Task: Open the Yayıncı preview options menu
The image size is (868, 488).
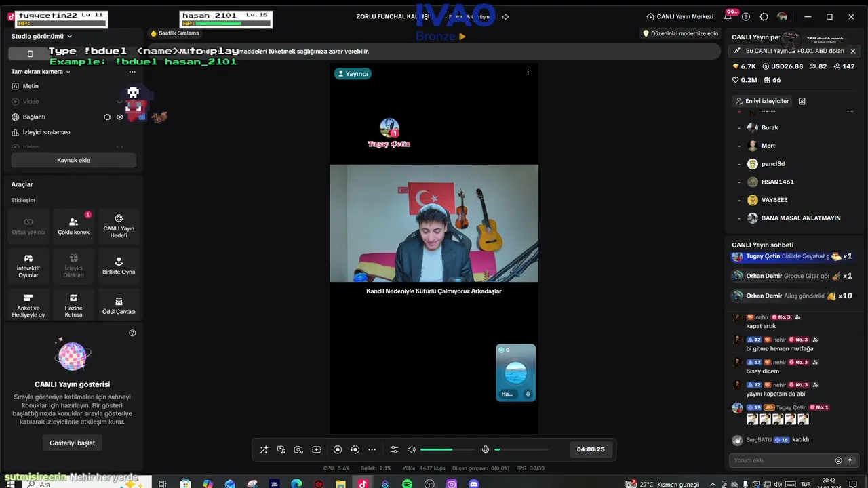Action: (x=528, y=72)
